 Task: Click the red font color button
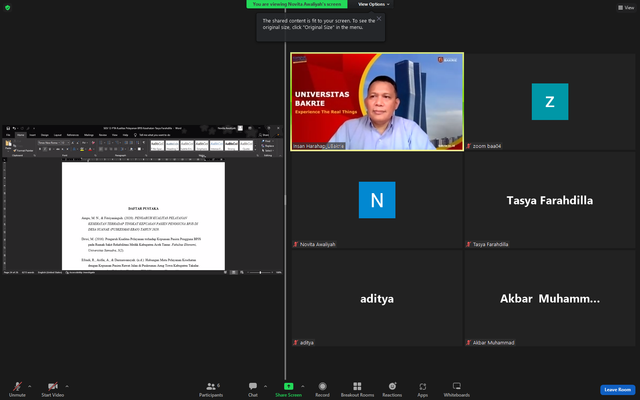pos(90,149)
